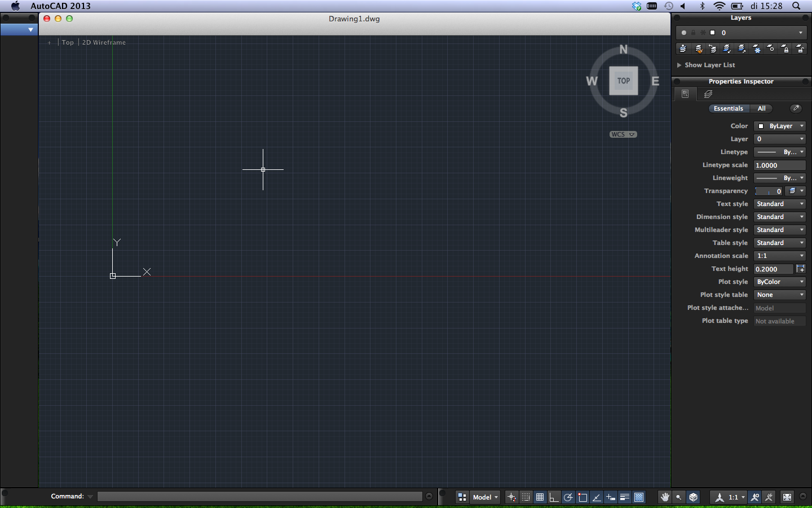The image size is (812, 508).
Task: Open the AutoCAD 2013 application menu
Action: (60, 6)
